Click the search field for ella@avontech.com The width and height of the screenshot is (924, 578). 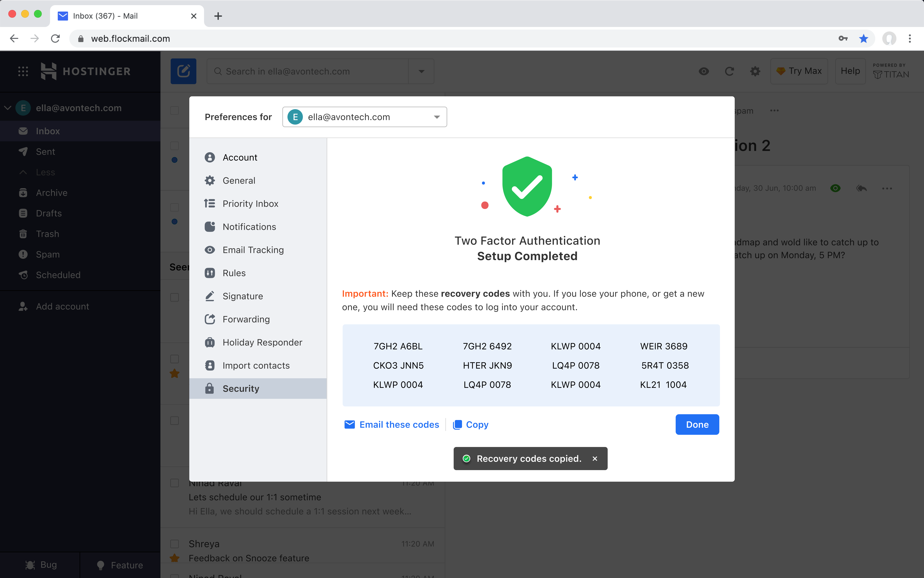coord(307,71)
